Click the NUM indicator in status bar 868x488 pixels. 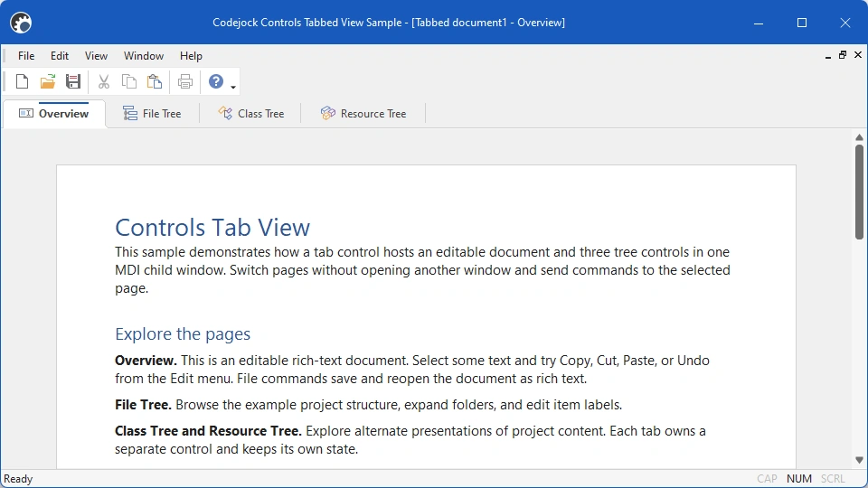coord(799,479)
